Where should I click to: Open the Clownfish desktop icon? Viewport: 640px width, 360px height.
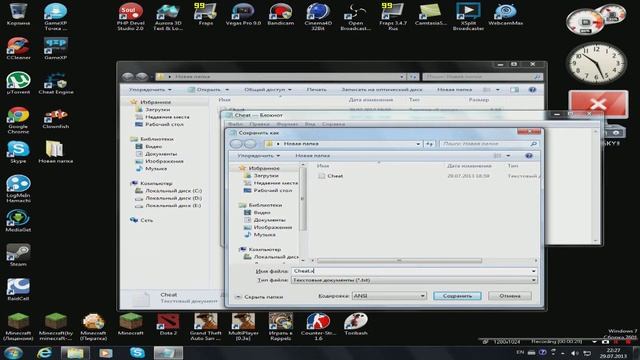pos(56,118)
